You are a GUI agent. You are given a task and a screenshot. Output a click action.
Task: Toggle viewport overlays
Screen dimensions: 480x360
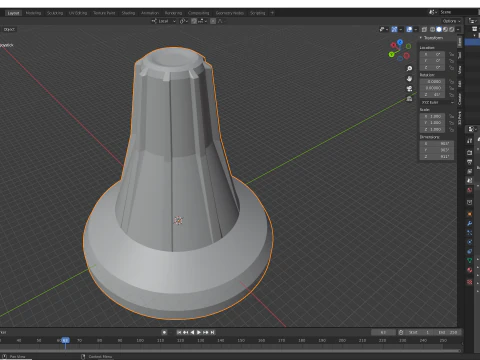click(409, 29)
